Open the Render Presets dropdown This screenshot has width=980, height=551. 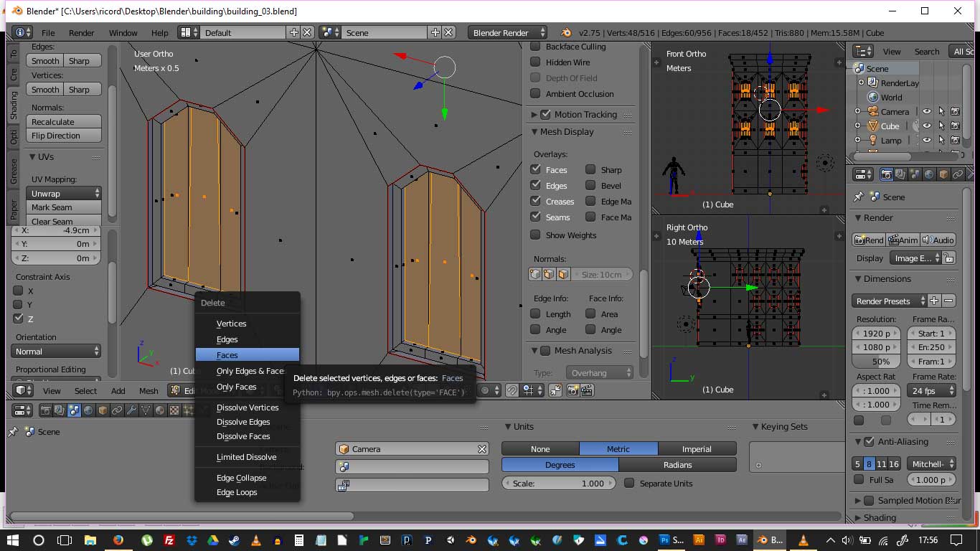887,301
